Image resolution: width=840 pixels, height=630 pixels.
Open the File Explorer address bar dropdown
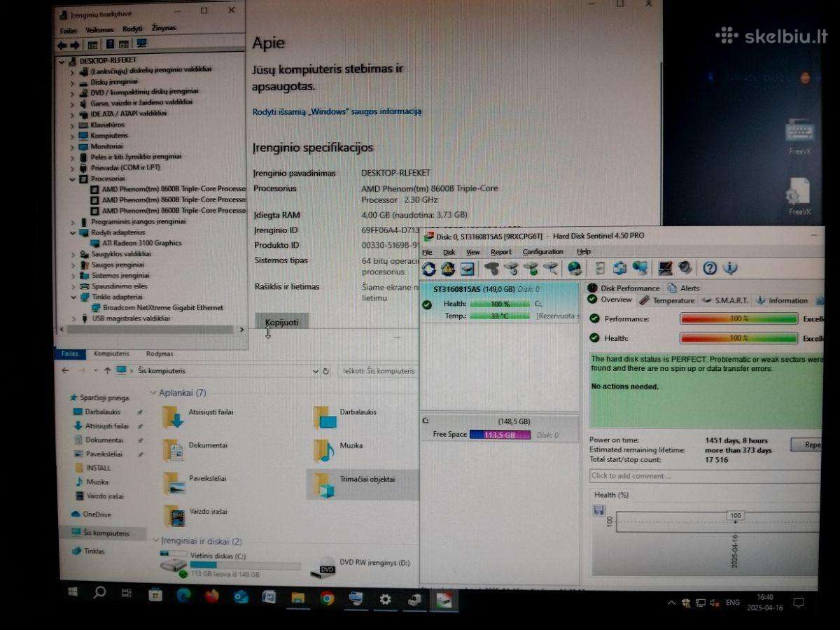(314, 371)
